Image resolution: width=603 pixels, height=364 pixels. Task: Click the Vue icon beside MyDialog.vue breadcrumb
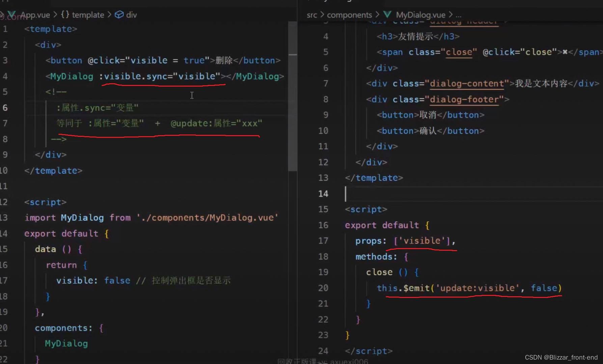[387, 14]
